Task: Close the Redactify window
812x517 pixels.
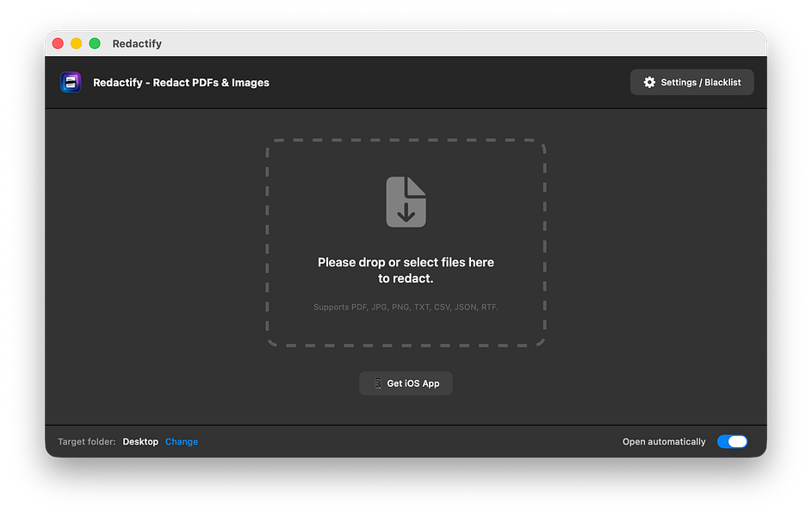Action: pos(58,44)
